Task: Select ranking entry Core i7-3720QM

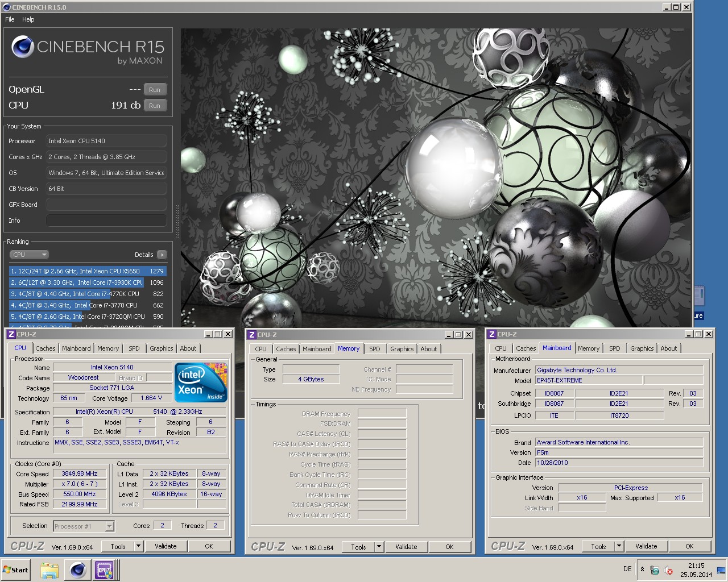Action: pos(88,317)
